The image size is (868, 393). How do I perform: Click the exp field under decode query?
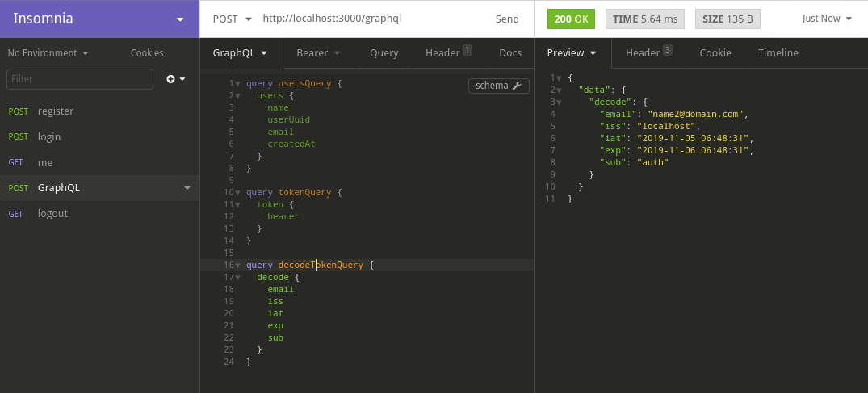tap(275, 325)
